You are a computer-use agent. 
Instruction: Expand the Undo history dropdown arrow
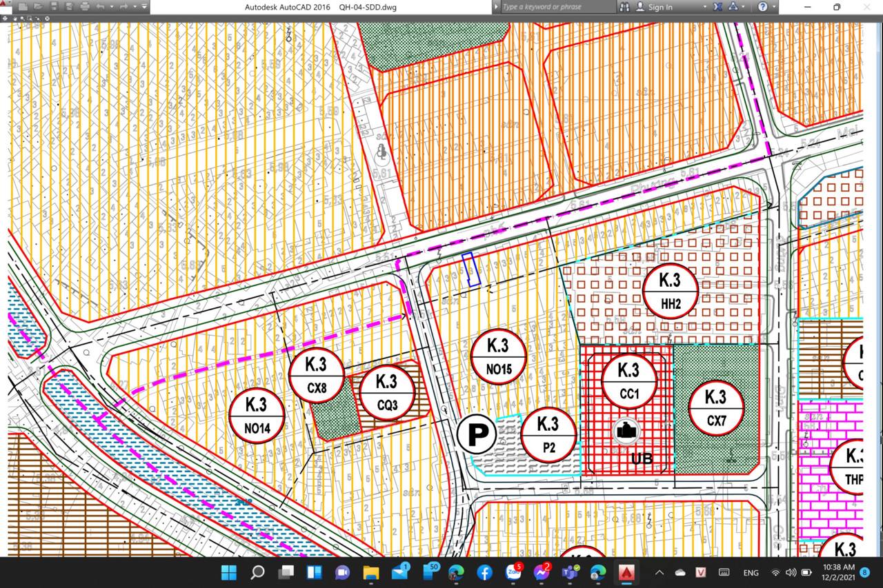111,7
